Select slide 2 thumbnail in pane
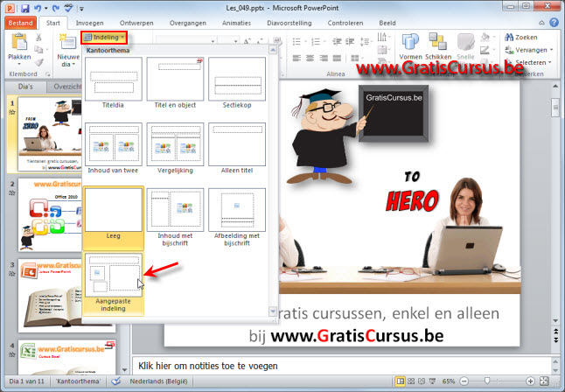 click(50, 214)
